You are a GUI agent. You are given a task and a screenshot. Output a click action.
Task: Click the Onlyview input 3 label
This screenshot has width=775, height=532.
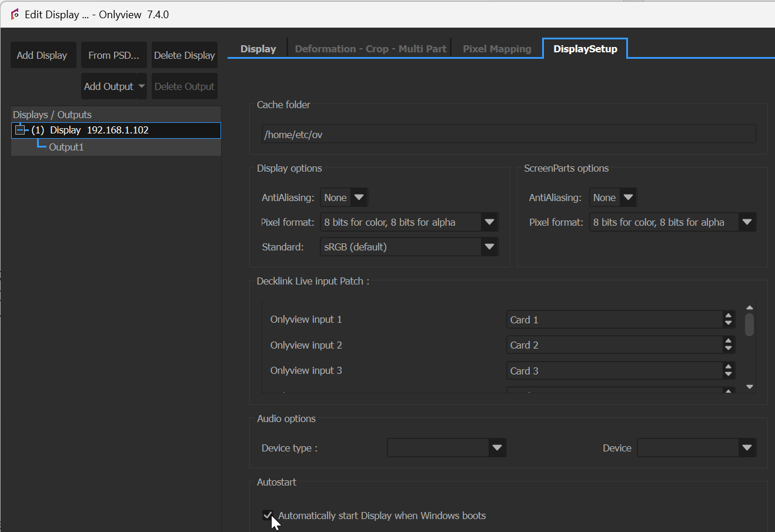[306, 370]
